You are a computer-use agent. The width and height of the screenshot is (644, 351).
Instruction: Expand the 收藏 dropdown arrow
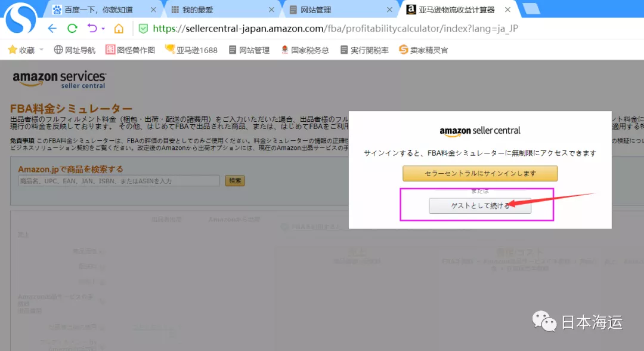[x=41, y=50]
